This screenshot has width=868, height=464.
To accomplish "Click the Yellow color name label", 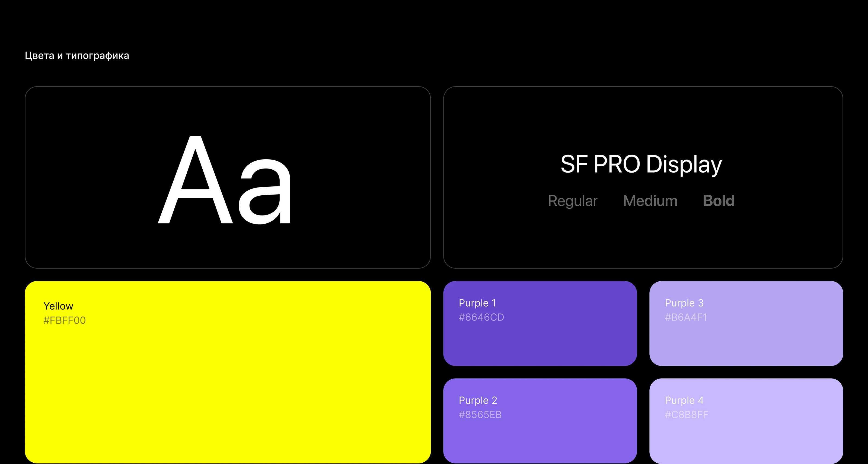I will [58, 306].
